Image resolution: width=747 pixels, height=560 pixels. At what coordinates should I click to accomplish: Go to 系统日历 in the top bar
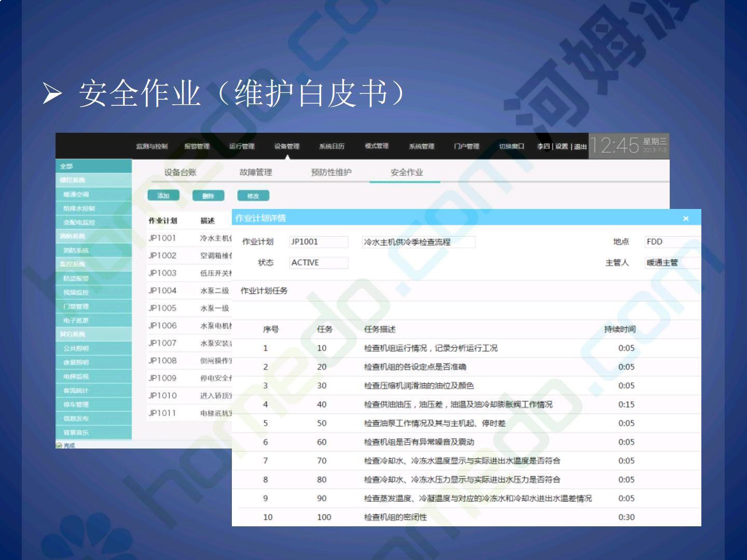(x=332, y=146)
